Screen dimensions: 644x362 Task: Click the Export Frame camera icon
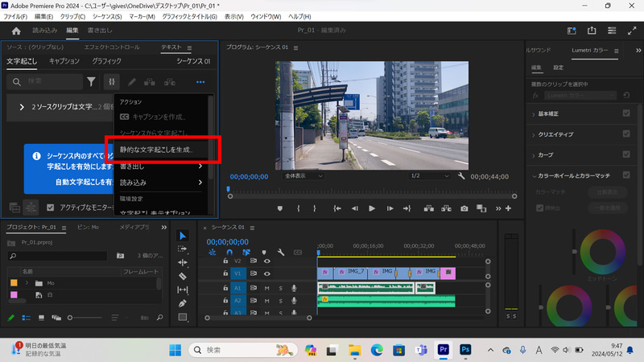pyautogui.click(x=464, y=208)
